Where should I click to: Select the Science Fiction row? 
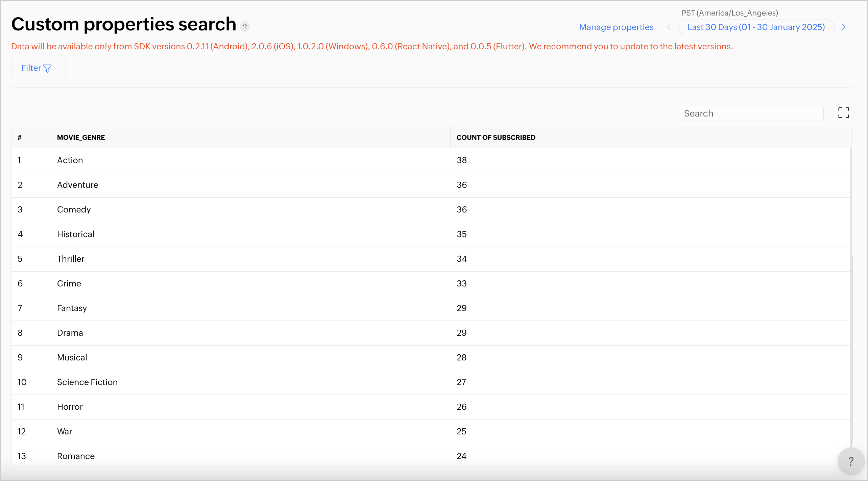tap(87, 382)
